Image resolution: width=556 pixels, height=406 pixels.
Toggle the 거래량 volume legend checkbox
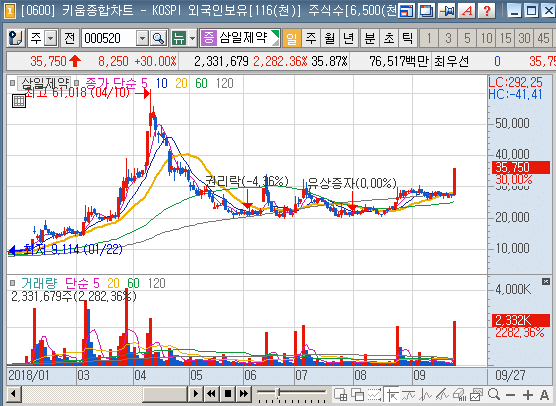pos(12,283)
